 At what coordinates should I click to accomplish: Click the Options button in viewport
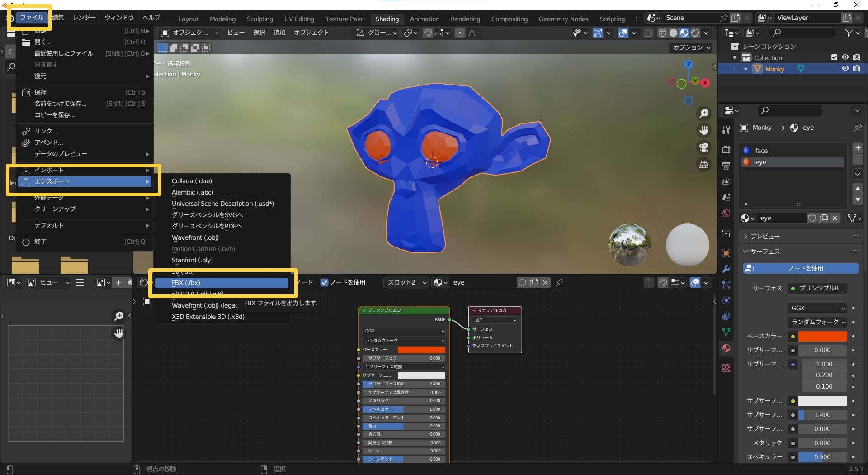pos(691,47)
